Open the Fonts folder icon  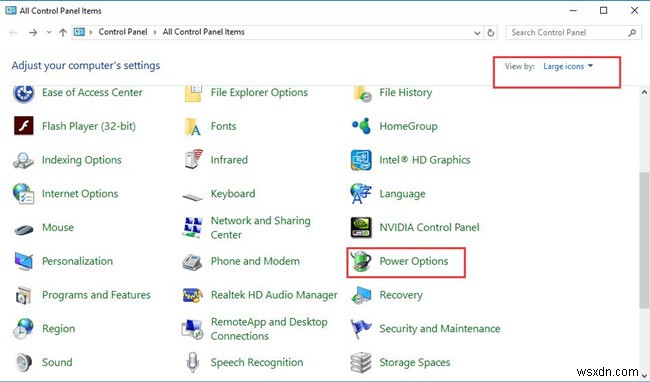tap(193, 126)
